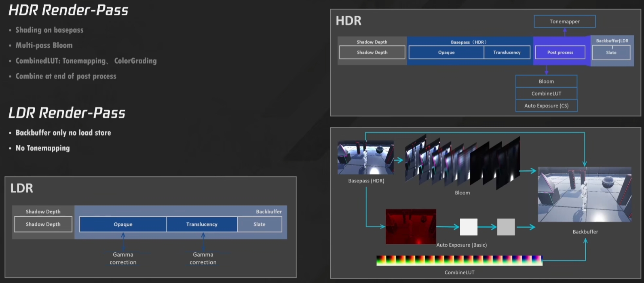Select the No Tonemapping bullet text
The image size is (644, 283).
pyautogui.click(x=42, y=148)
